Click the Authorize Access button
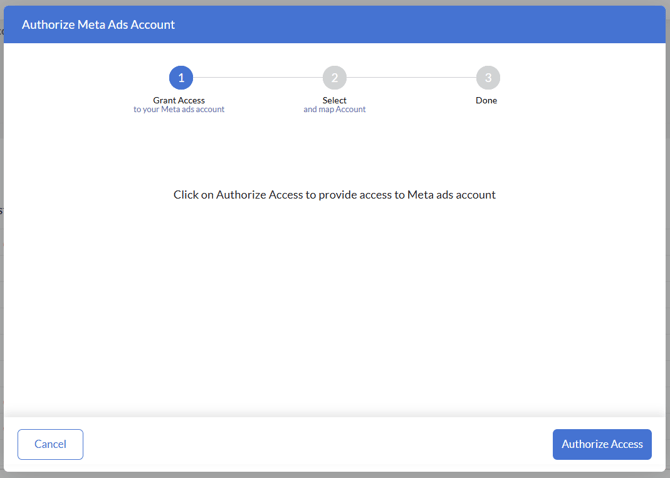This screenshot has height=478, width=670. tap(602, 444)
